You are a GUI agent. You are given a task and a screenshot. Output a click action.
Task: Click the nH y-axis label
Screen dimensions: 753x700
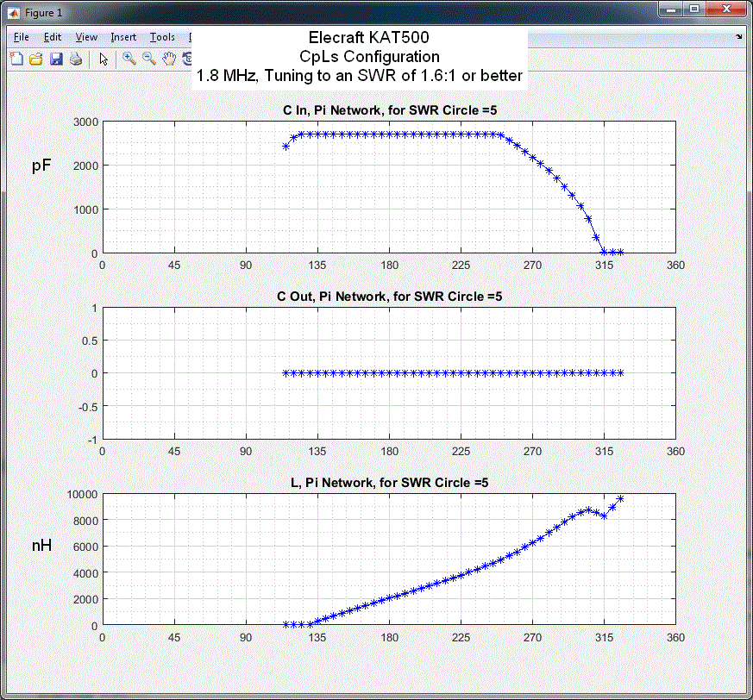click(41, 546)
